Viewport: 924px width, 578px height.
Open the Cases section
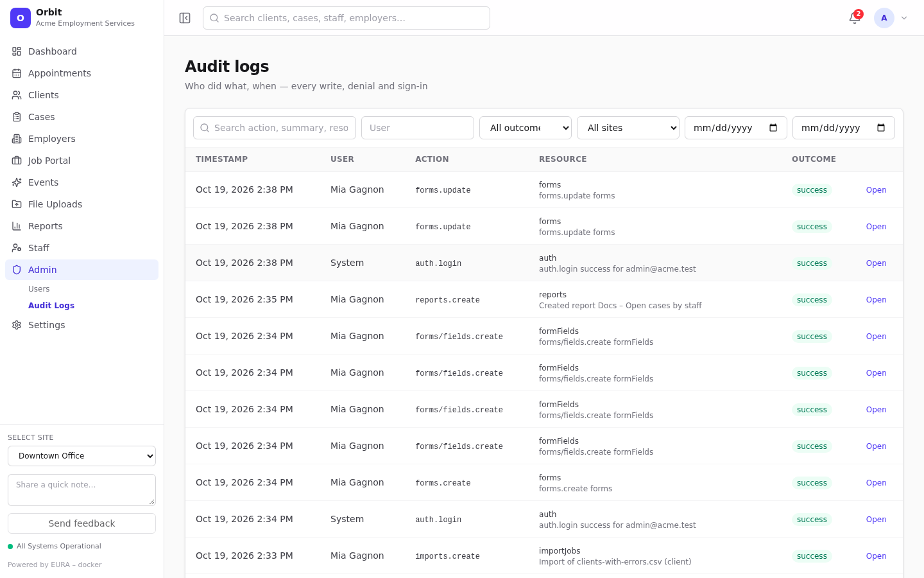tap(81, 117)
